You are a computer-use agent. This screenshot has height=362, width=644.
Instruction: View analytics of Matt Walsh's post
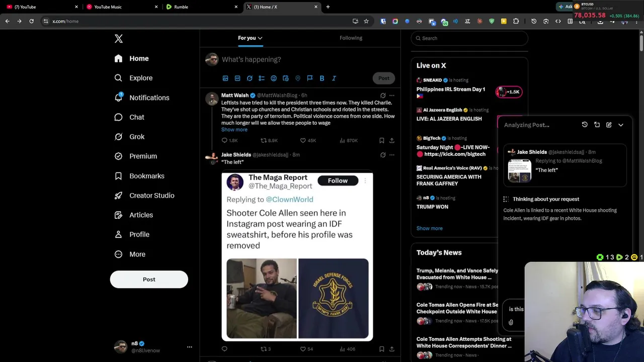coord(348,140)
